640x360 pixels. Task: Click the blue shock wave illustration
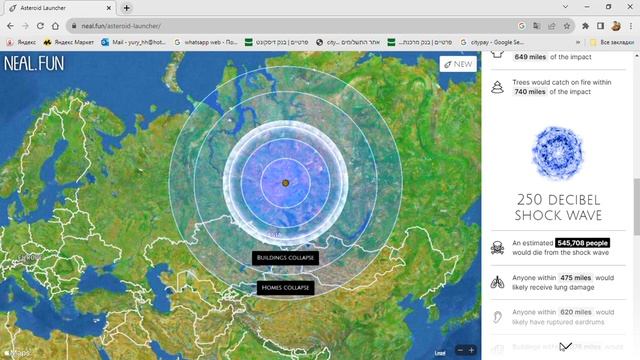point(558,153)
